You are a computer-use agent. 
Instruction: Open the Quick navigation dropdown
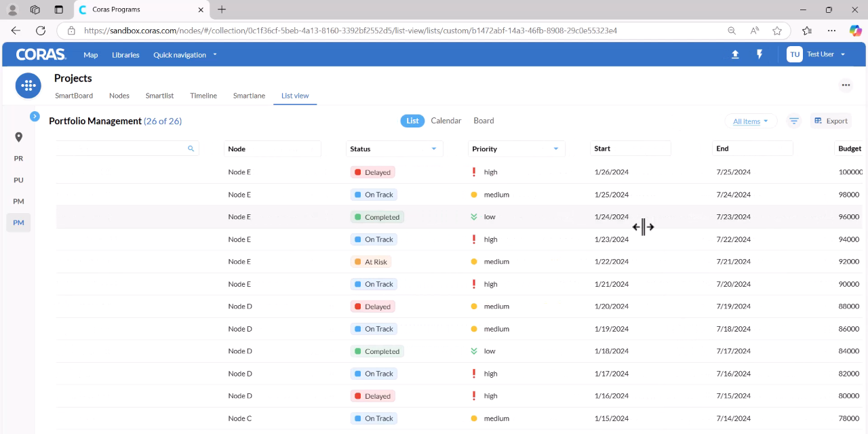point(185,55)
